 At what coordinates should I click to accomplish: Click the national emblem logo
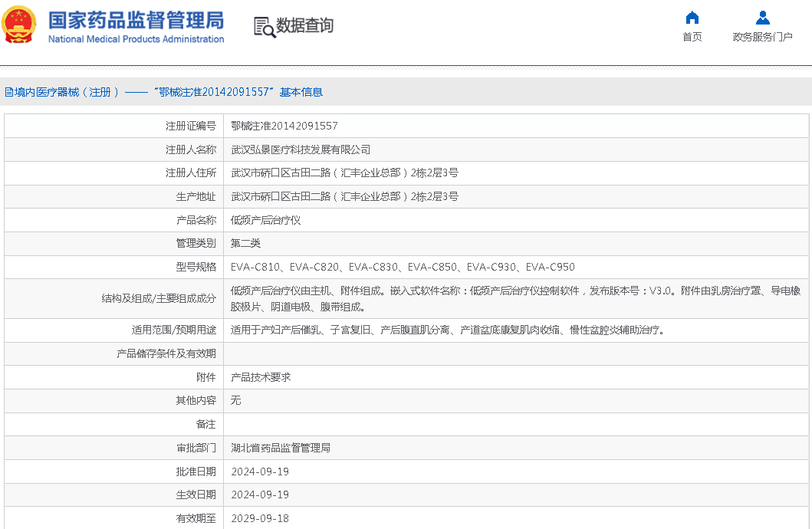pos(19,25)
